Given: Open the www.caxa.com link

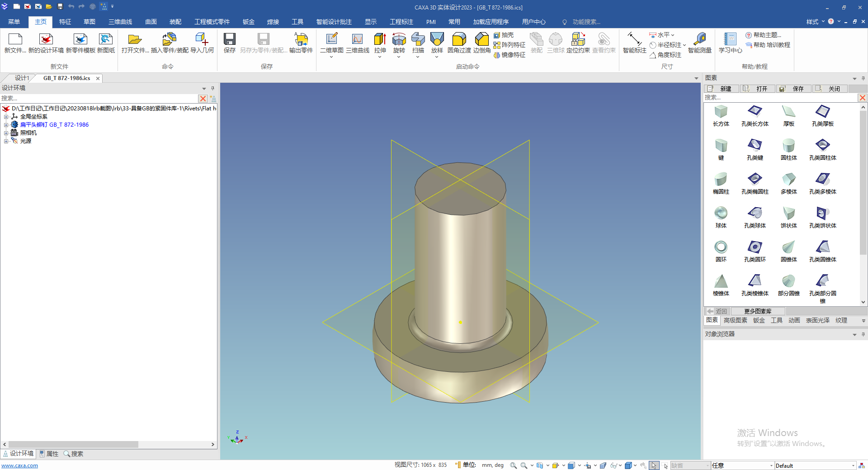Looking at the screenshot, I should [19, 465].
